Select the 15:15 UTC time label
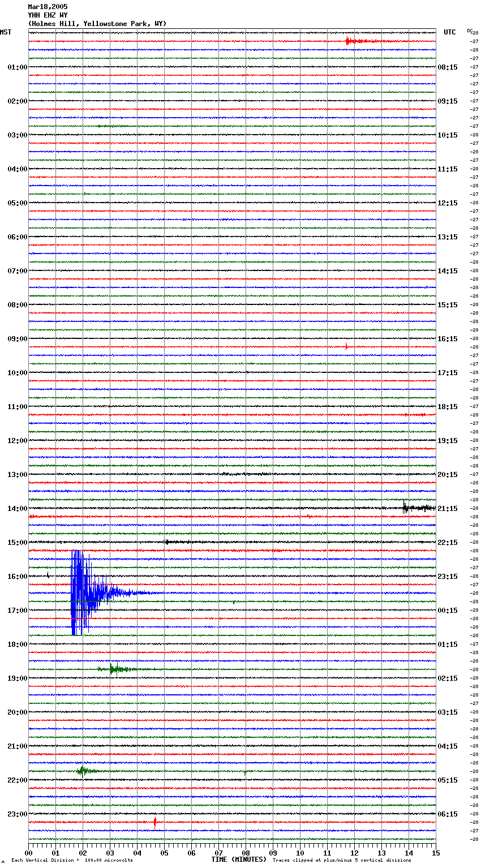Screen dimensions: 481x868 pyautogui.click(x=448, y=305)
